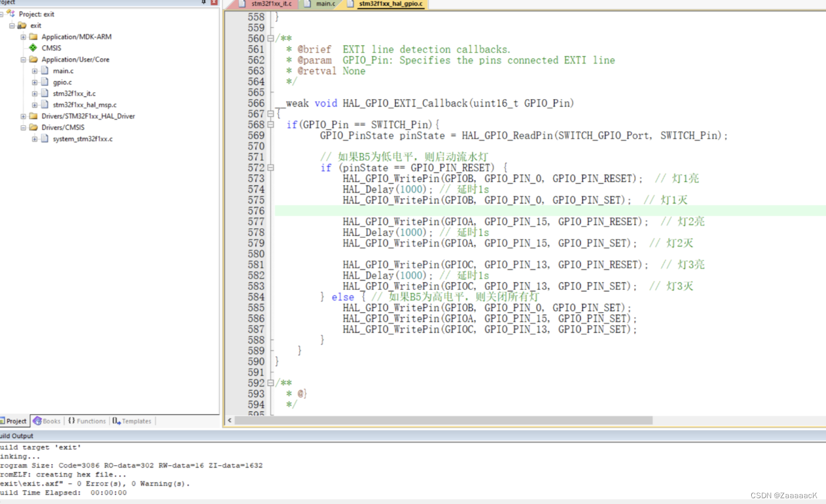Image resolution: width=826 pixels, height=504 pixels.
Task: Expand stm32f1xx_it.c node in tree
Action: [x=34, y=93]
